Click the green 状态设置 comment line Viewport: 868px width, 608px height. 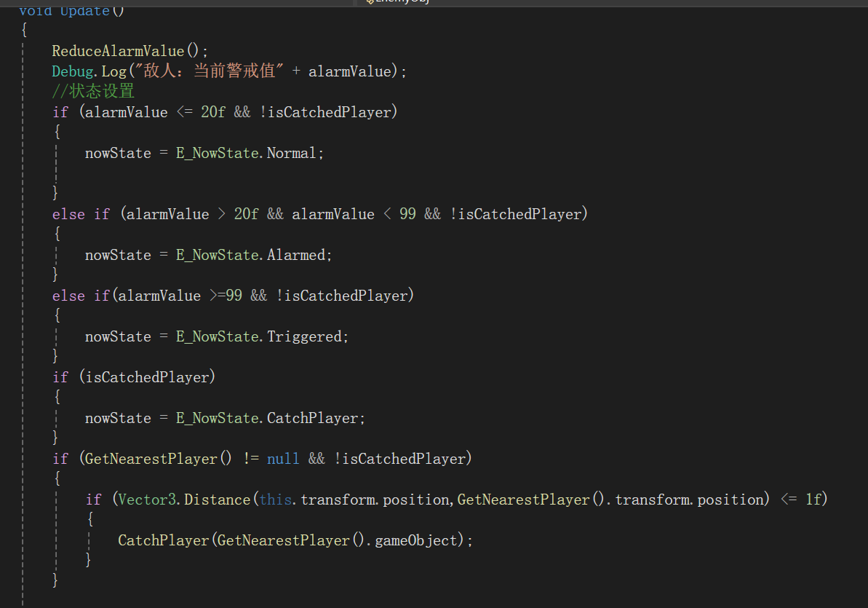(93, 92)
